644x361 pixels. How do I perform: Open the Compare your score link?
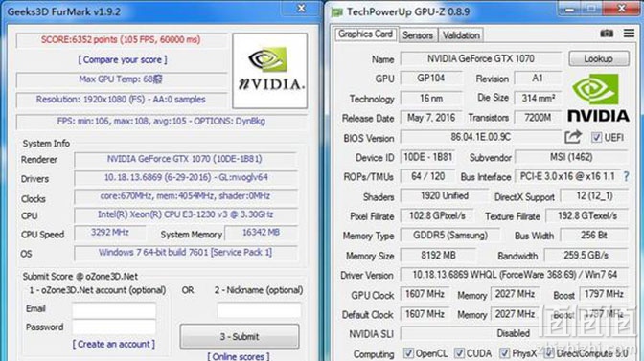pos(123,60)
